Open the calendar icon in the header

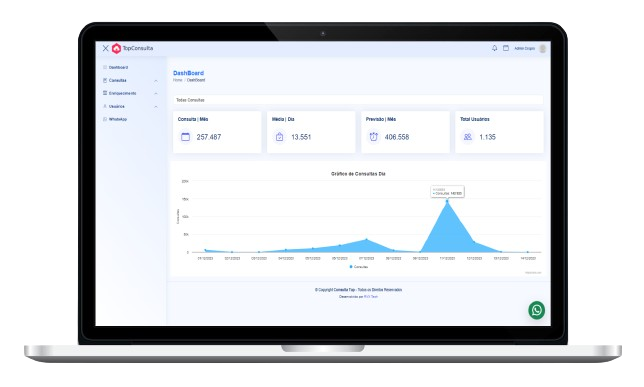506,48
